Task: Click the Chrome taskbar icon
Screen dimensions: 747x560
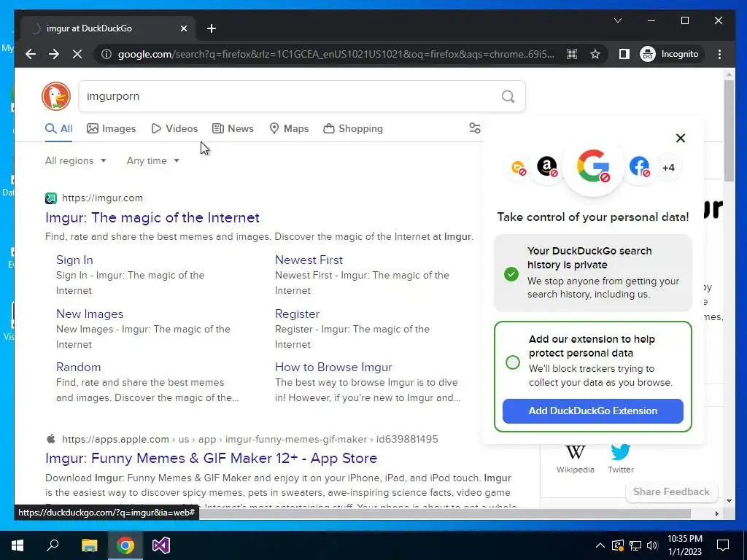Action: click(x=125, y=545)
